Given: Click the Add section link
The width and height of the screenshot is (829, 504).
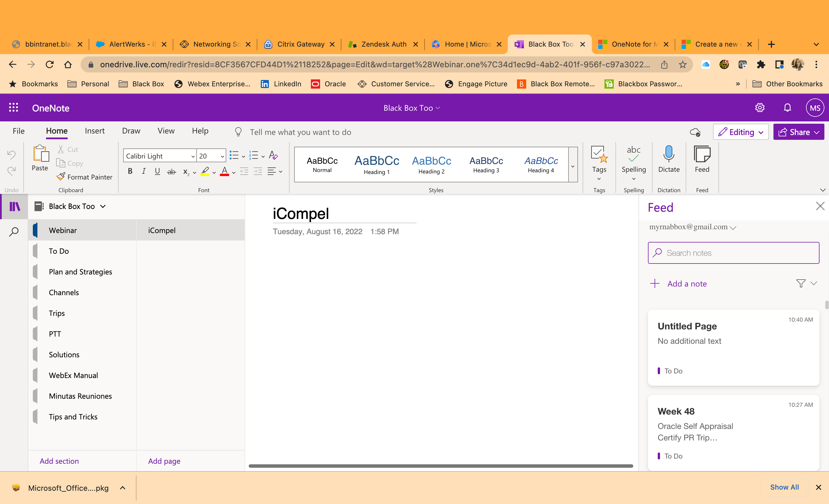Looking at the screenshot, I should click(59, 461).
